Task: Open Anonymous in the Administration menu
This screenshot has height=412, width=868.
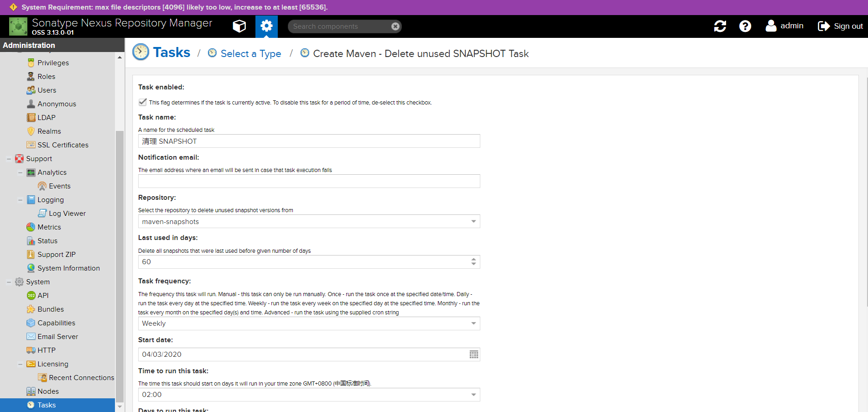Action: [57, 104]
